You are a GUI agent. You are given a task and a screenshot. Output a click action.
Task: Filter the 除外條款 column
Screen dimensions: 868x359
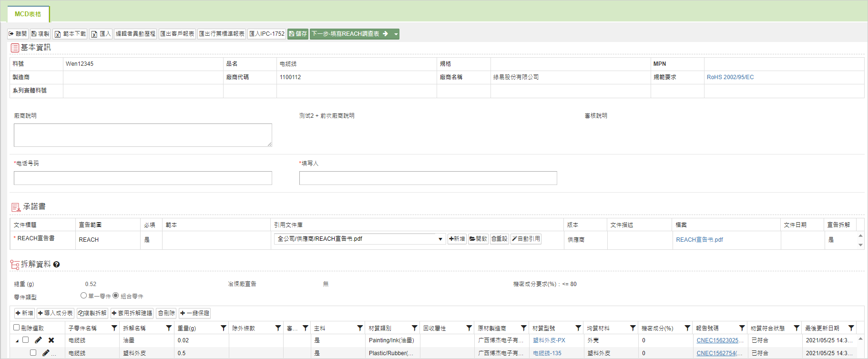278,328
